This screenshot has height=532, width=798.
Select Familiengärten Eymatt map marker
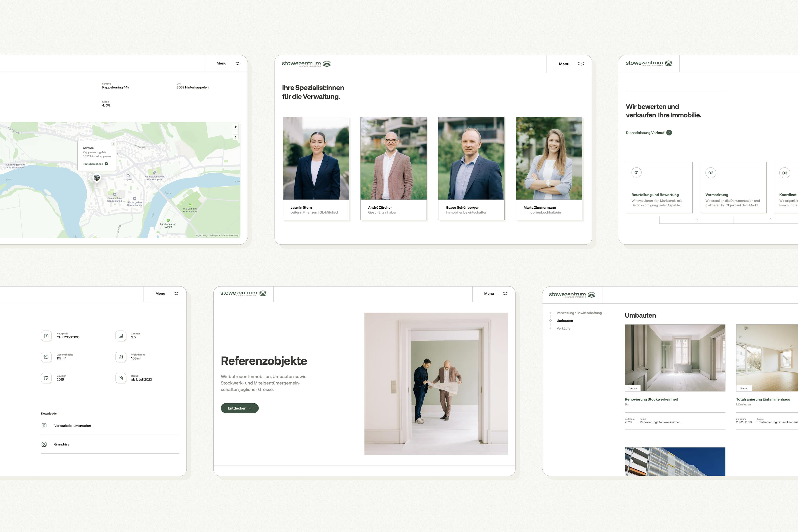168,220
